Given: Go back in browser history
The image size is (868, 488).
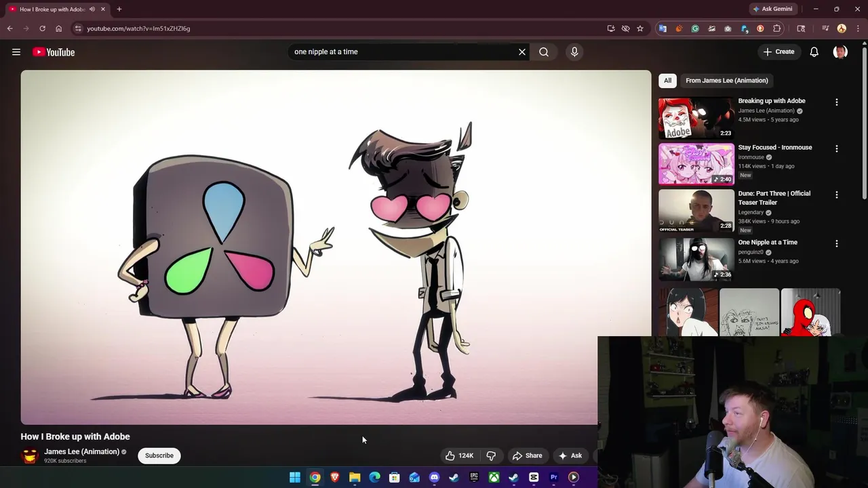Looking at the screenshot, I should tap(9, 28).
